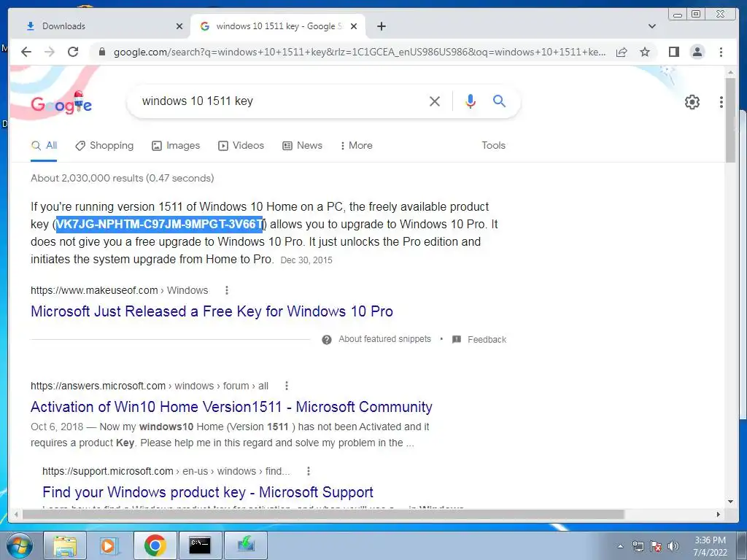Open options for makeuseof.com result
The height and width of the screenshot is (560, 747).
pos(227,290)
